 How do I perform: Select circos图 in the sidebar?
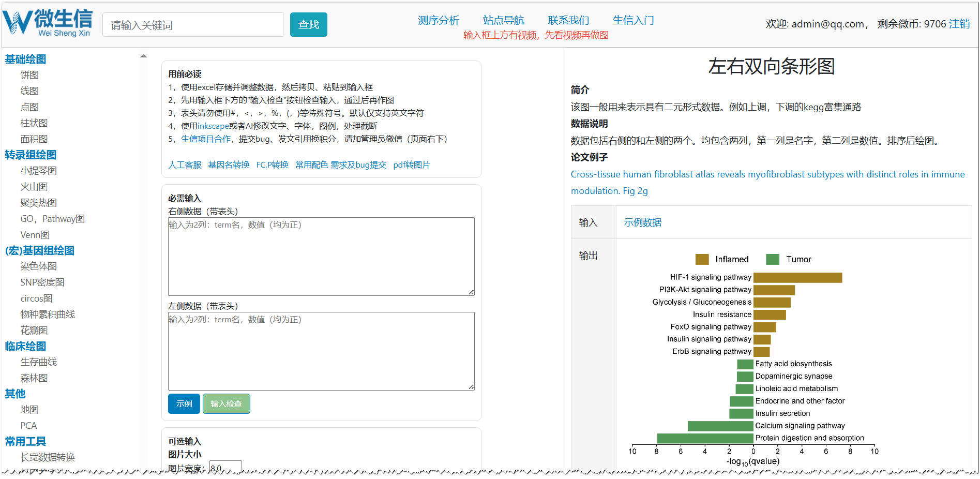tap(36, 298)
